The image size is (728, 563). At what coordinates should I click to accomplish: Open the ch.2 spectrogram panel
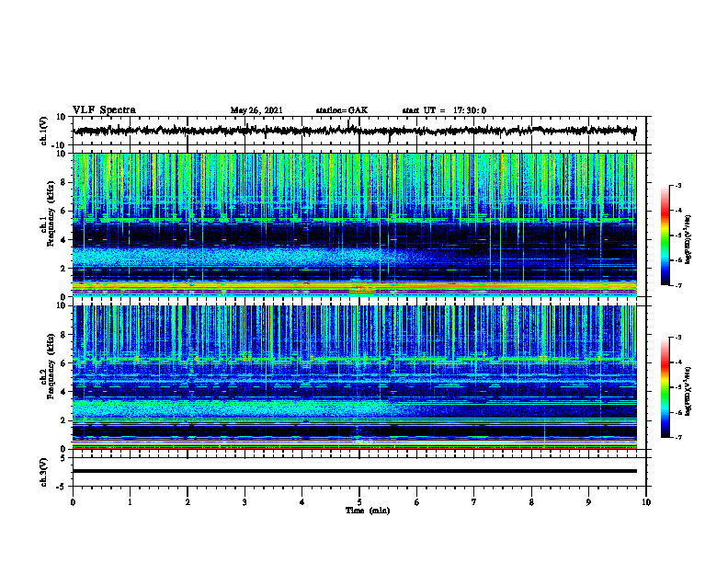pos(355,377)
